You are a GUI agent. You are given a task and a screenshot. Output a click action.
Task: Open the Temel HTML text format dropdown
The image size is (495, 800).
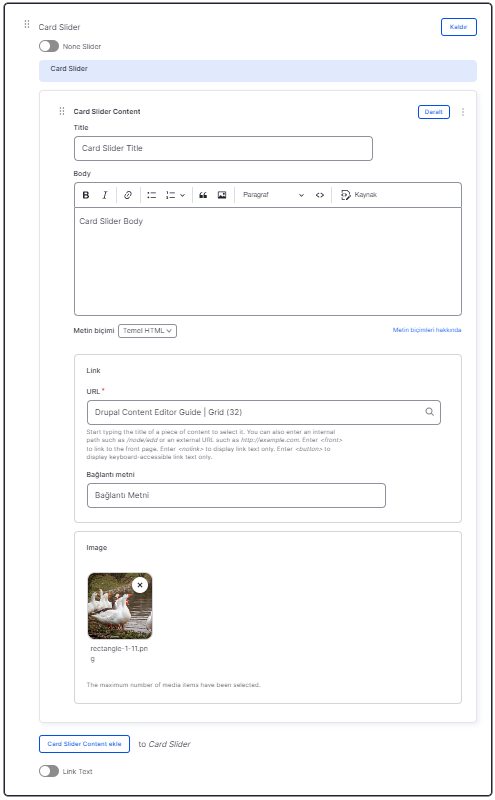point(147,331)
